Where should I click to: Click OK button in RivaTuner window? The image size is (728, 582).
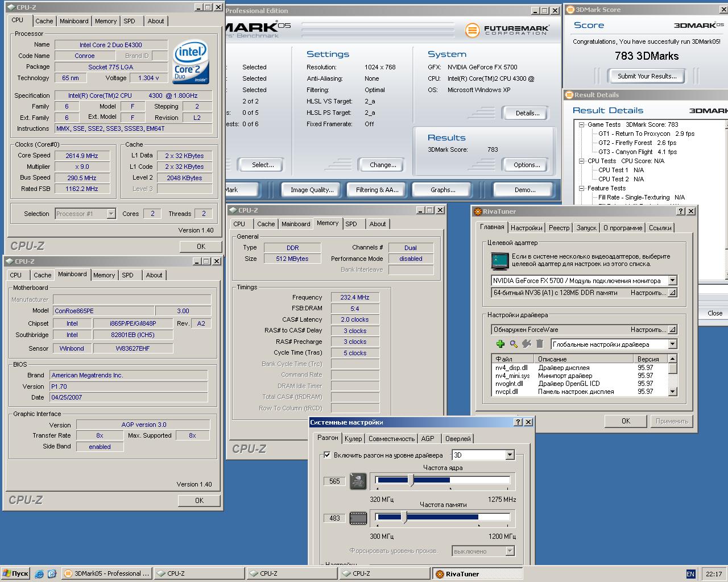[x=626, y=421]
